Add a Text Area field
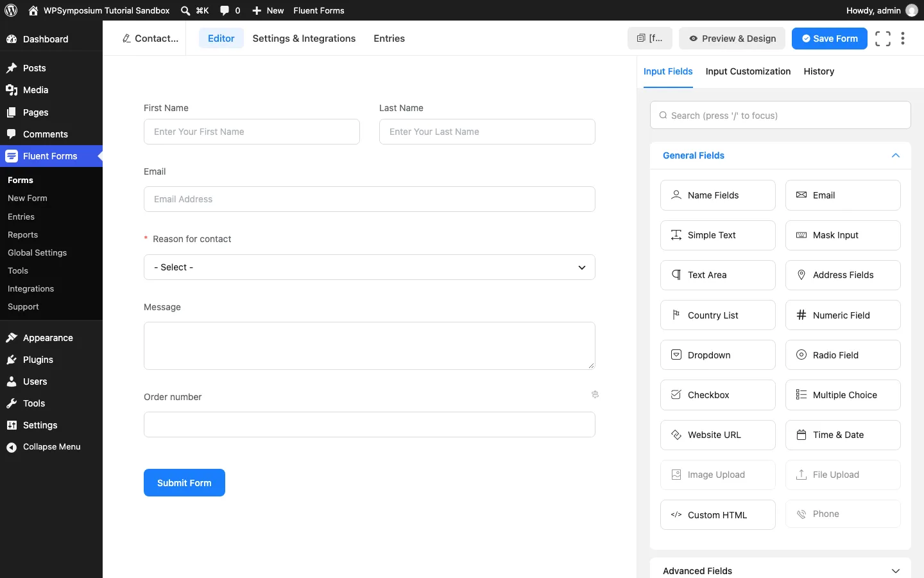The width and height of the screenshot is (924, 578). tap(717, 275)
